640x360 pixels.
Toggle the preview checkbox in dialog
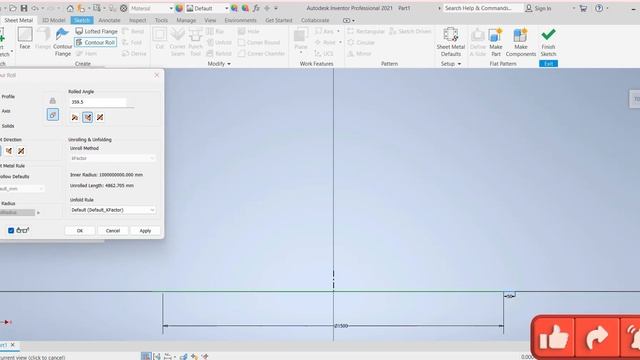[x=11, y=231]
